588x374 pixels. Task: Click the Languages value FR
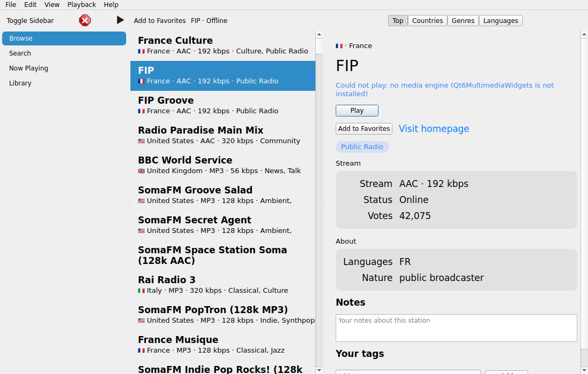pos(405,262)
